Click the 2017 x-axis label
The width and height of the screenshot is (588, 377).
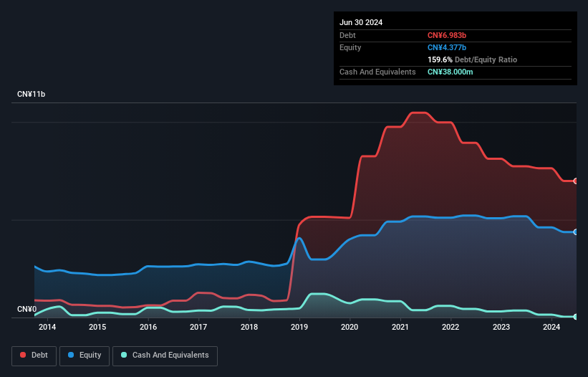pos(198,327)
